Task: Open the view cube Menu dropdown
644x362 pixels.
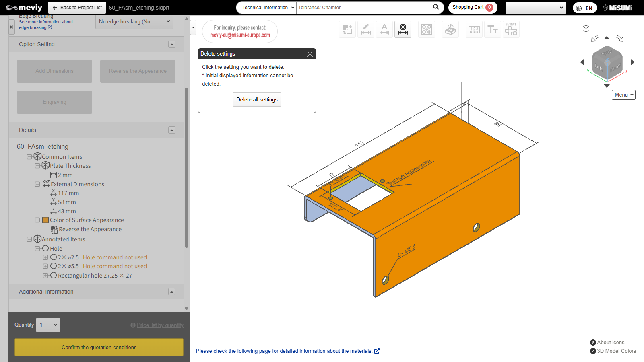Action: [623, 95]
